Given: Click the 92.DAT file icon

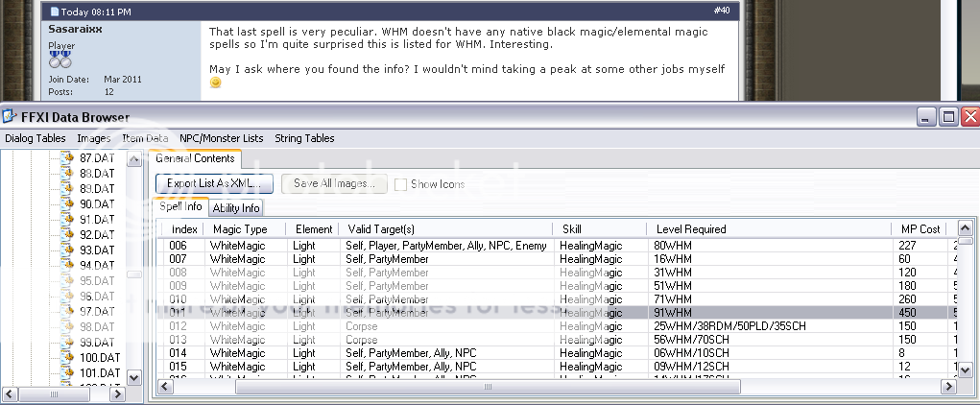Looking at the screenshot, I should pos(67,235).
